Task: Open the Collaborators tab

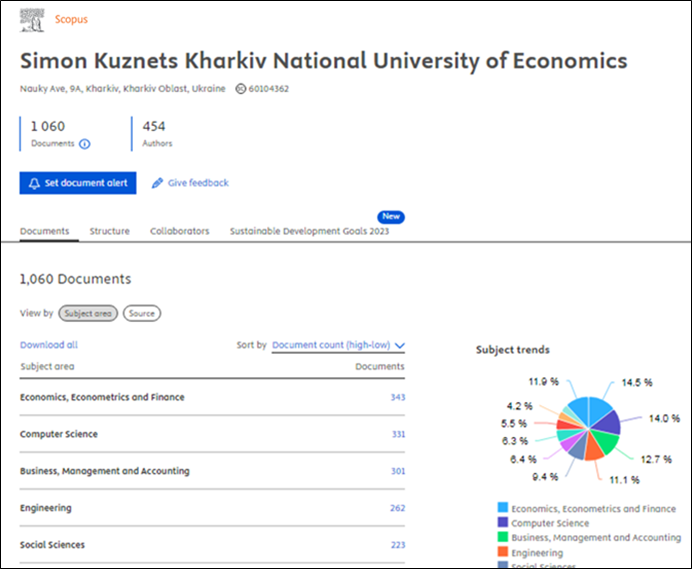Action: 180,231
